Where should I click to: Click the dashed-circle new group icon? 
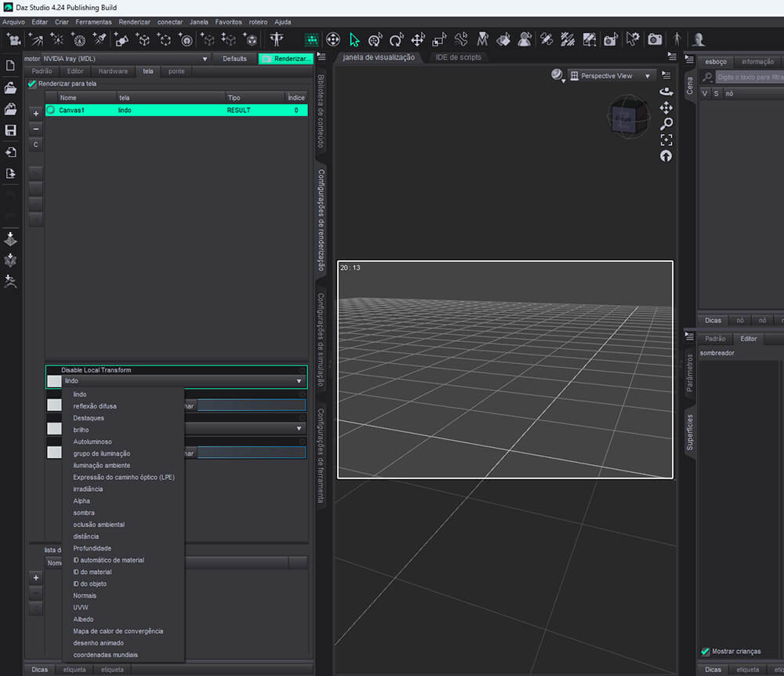click(164, 39)
